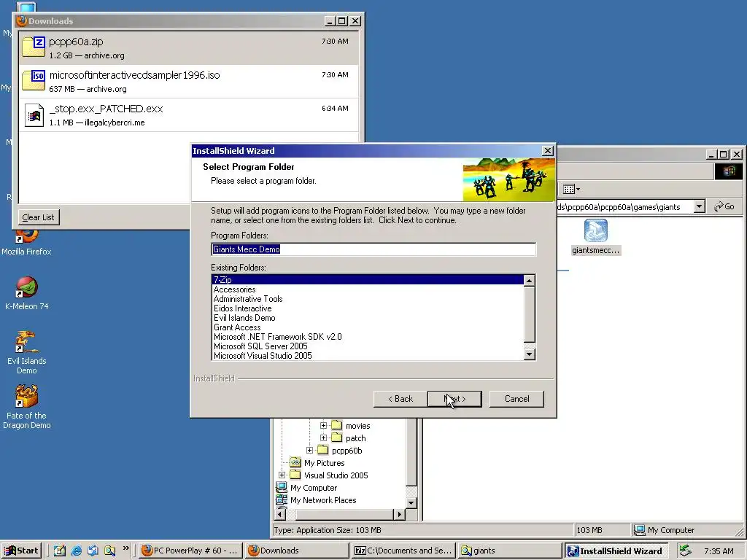747x560 pixels.
Task: Click Next in the InstallShield Wizard
Action: click(x=454, y=399)
